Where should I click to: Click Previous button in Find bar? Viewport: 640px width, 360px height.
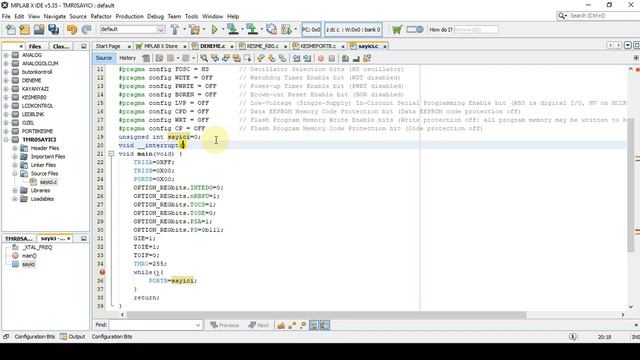pyautogui.click(x=224, y=325)
